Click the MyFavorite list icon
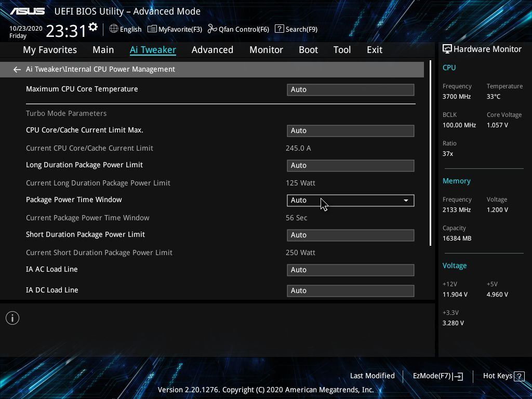 [152, 29]
